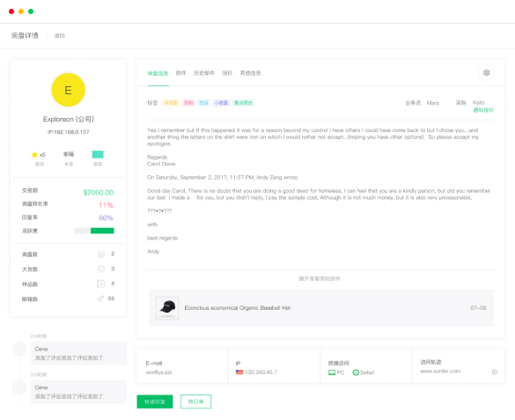Switch to the 历史邮件 tab
515x420 pixels.
(x=204, y=73)
